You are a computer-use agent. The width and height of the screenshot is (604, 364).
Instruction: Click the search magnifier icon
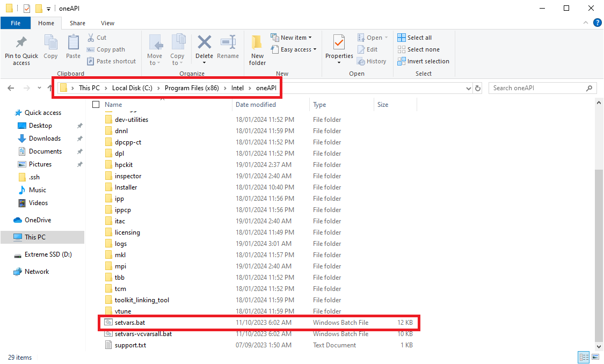point(589,88)
